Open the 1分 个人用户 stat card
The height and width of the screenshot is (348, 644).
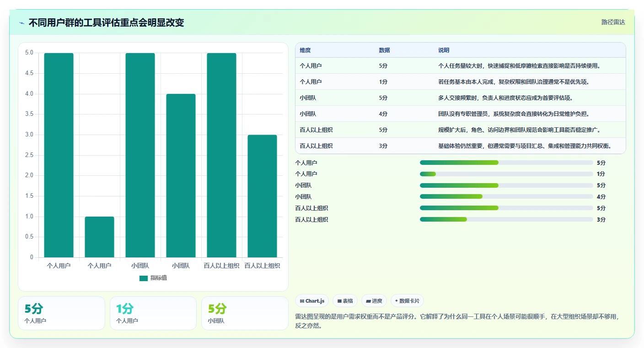[153, 313]
